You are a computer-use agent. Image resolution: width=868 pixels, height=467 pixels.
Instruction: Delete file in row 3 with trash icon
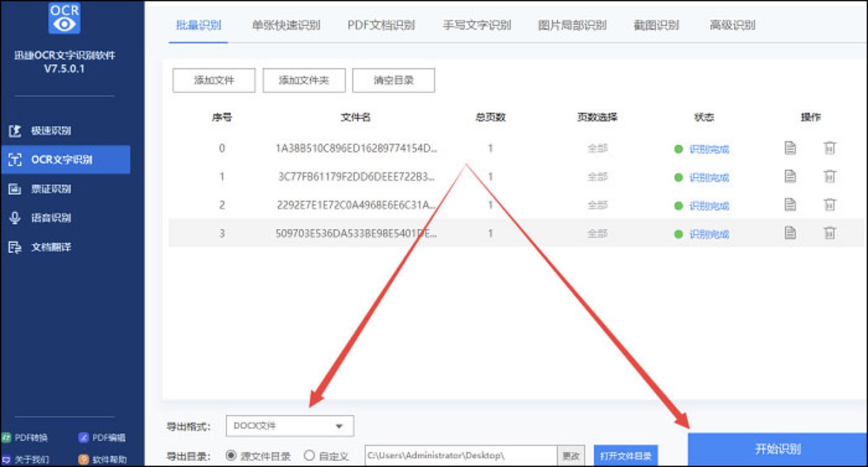(x=830, y=233)
